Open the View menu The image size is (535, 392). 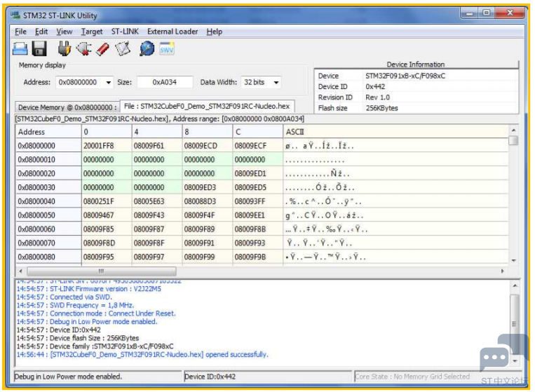(64, 32)
